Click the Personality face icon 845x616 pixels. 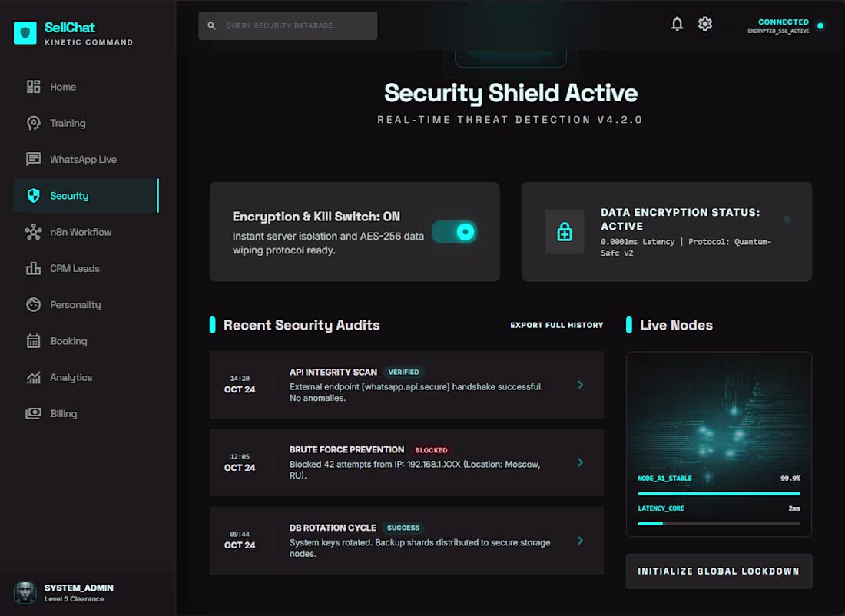tap(33, 305)
